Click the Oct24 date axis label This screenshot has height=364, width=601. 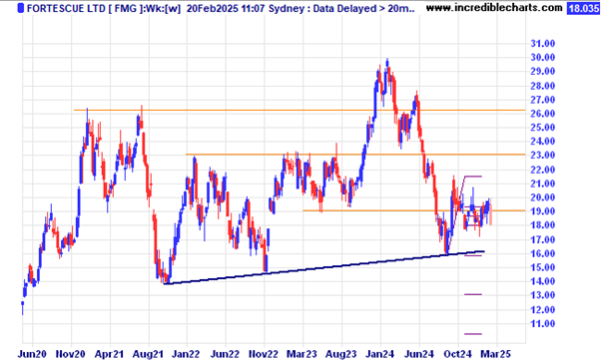[457, 354]
